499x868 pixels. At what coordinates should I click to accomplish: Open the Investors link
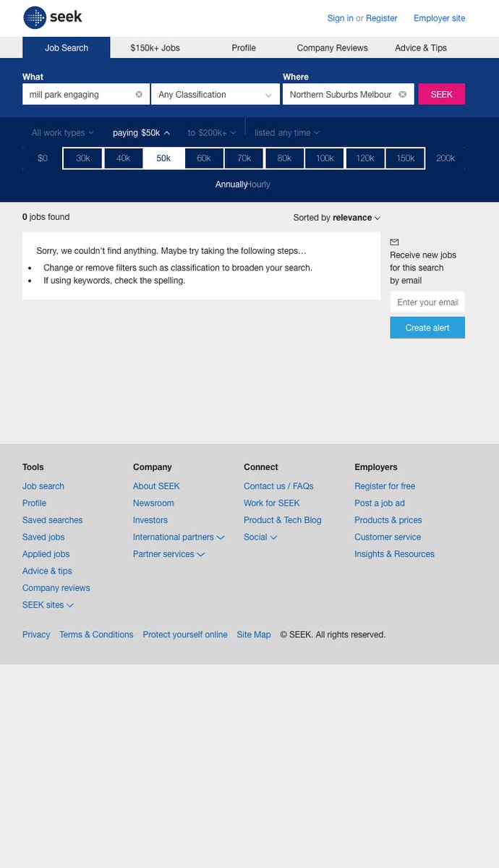tap(150, 520)
